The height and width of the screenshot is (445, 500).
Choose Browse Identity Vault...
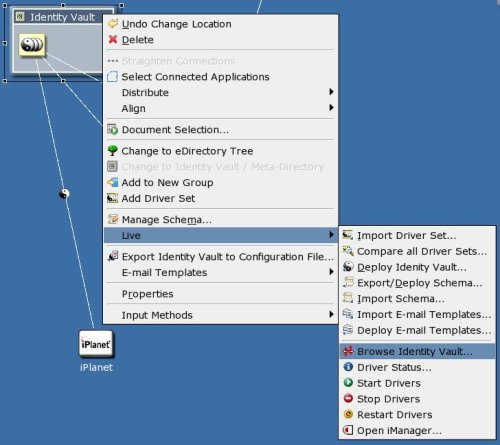pyautogui.click(x=417, y=351)
